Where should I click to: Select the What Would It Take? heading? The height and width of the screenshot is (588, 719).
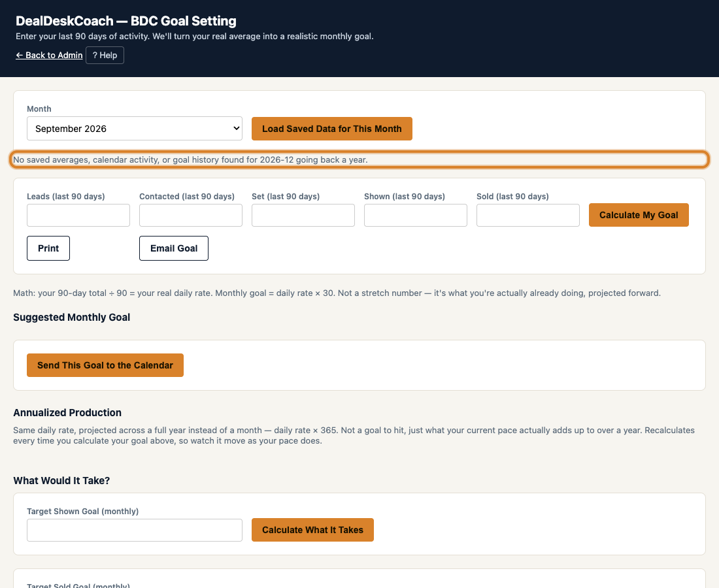[61, 480]
